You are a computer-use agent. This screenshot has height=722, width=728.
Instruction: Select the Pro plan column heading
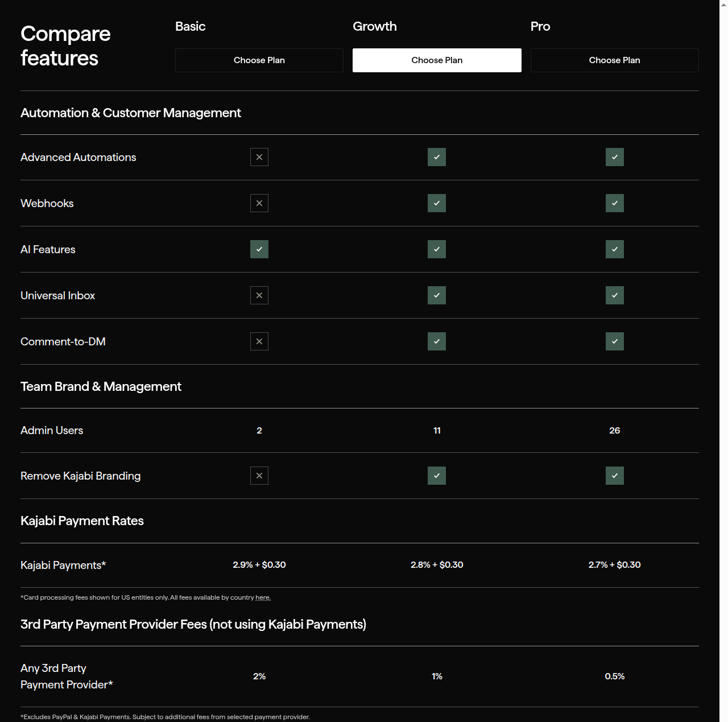pos(540,26)
